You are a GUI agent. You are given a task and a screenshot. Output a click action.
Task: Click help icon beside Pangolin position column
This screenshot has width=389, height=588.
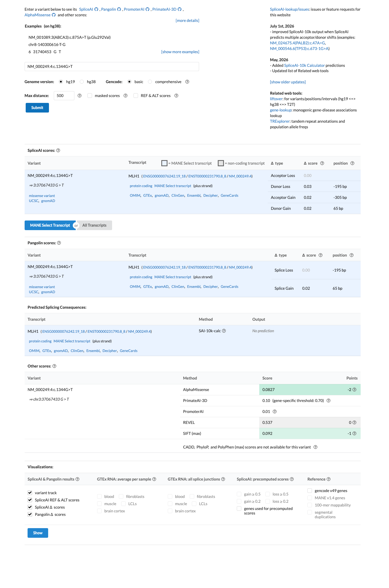352,255
